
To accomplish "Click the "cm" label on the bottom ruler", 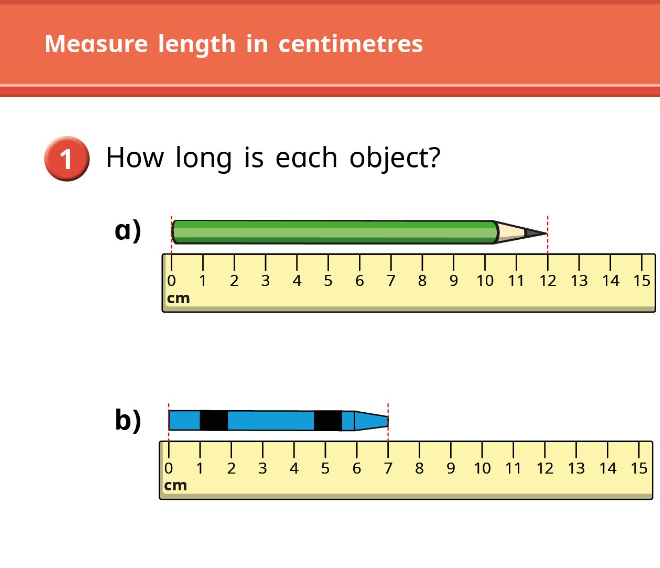I will (x=175, y=485).
